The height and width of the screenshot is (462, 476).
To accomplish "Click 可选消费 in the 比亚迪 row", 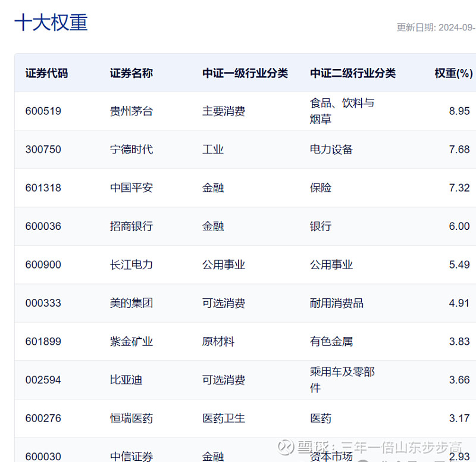I will pos(224,380).
